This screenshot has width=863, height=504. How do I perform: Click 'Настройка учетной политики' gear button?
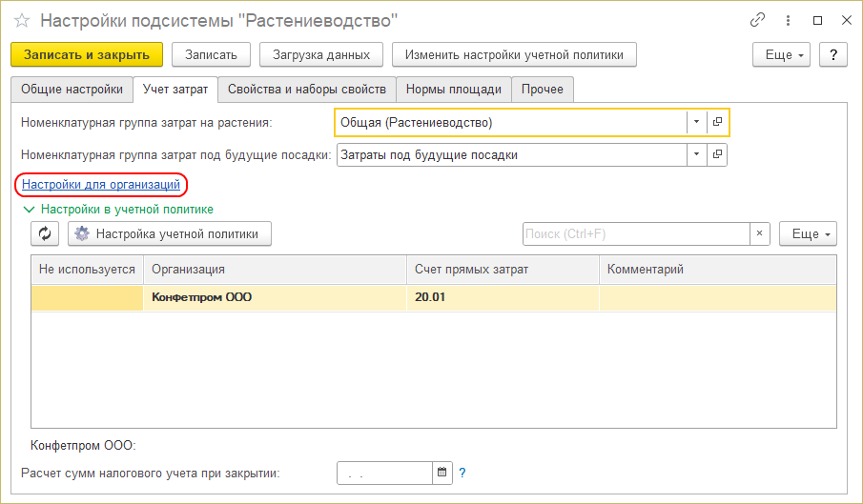[x=170, y=233]
